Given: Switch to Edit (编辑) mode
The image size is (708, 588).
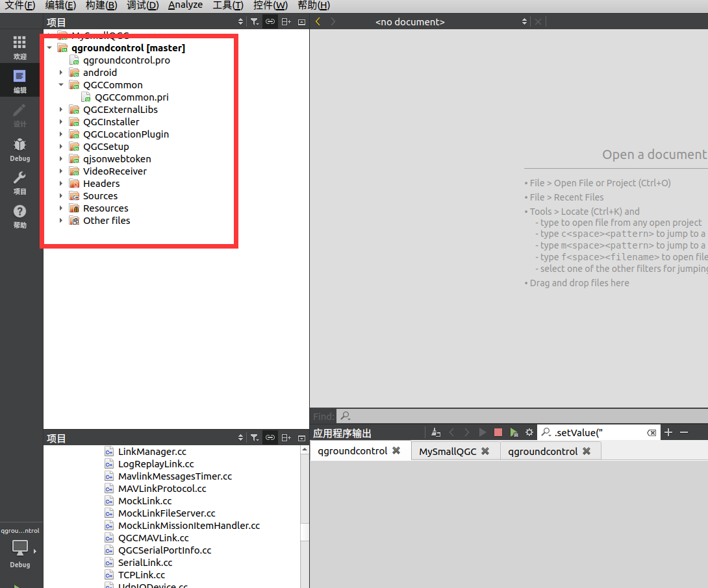Looking at the screenshot, I should pyautogui.click(x=19, y=81).
